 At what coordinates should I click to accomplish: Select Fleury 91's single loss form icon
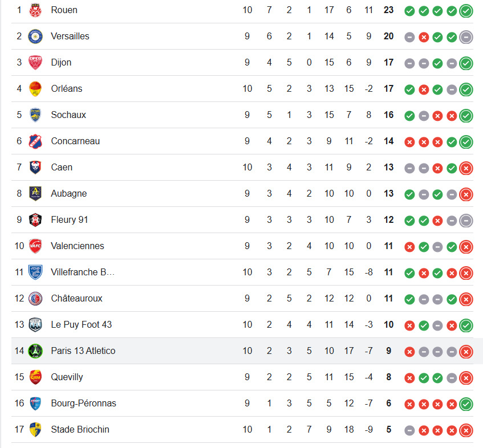click(437, 221)
